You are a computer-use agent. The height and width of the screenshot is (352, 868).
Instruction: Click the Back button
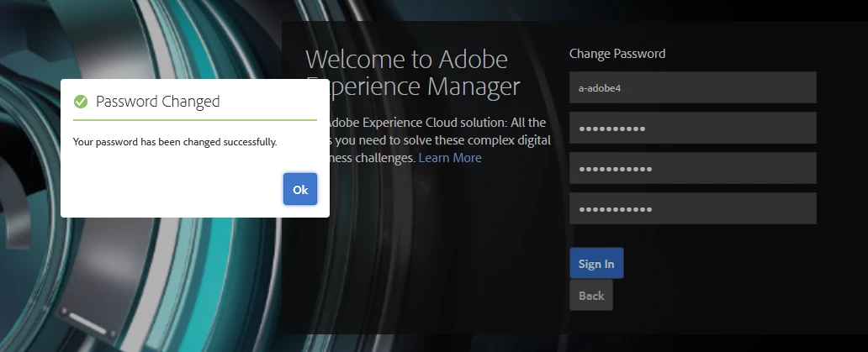pyautogui.click(x=591, y=295)
